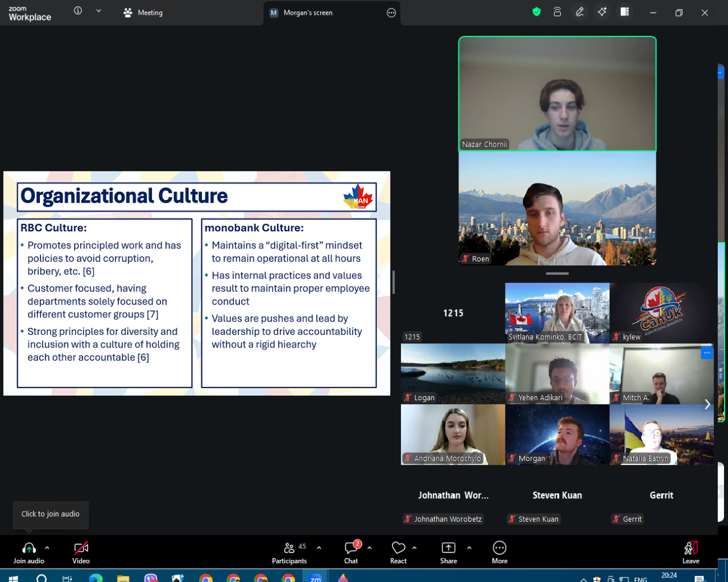Click the Share screen button
This screenshot has width=728, height=582.
pos(448,552)
